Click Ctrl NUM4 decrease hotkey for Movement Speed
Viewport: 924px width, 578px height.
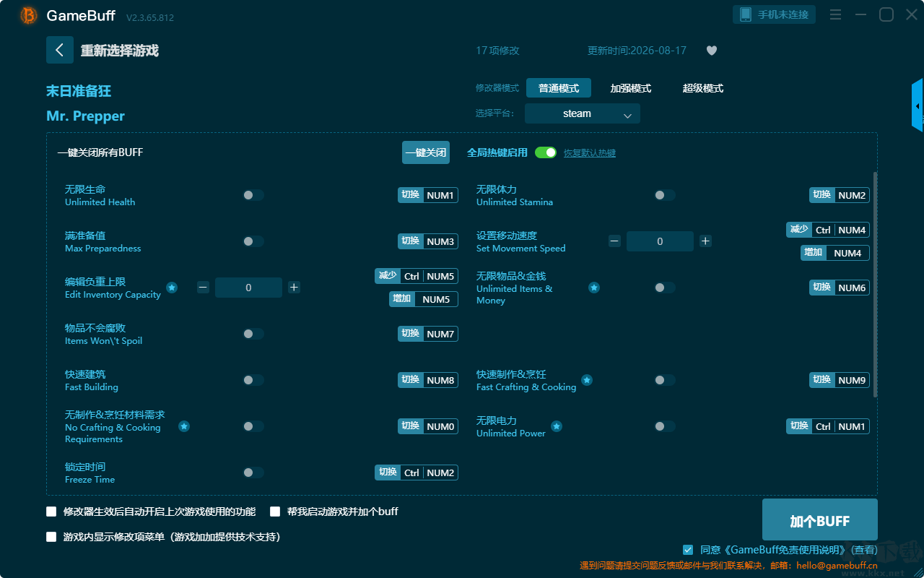(x=828, y=230)
